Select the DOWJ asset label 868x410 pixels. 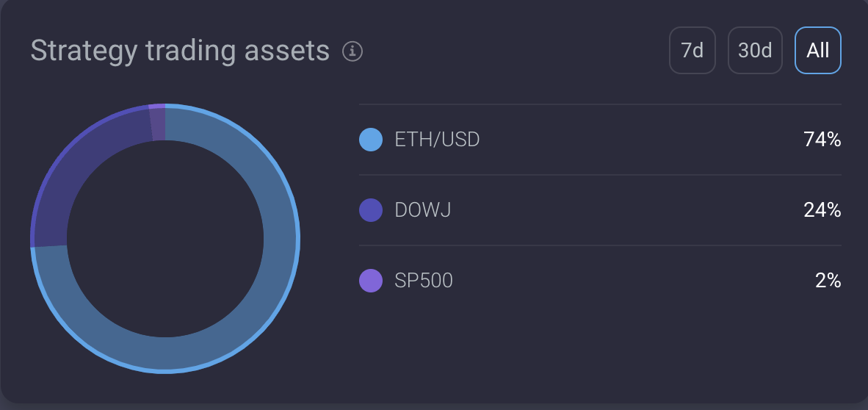pyautogui.click(x=423, y=210)
